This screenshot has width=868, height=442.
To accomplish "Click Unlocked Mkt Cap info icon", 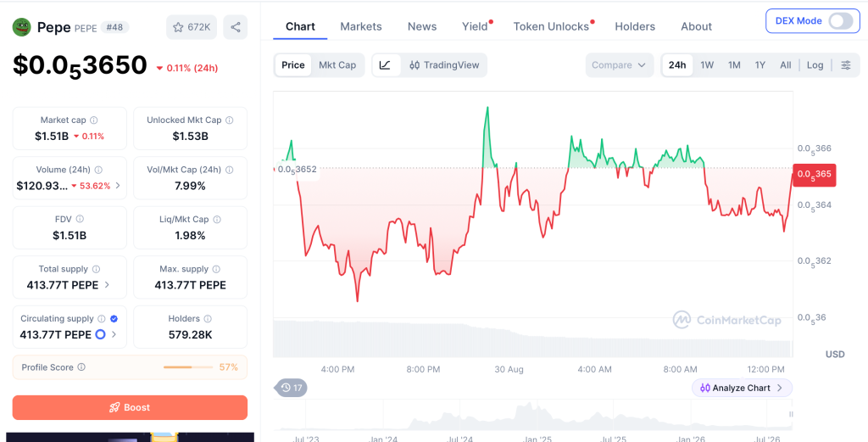I will [x=229, y=120].
